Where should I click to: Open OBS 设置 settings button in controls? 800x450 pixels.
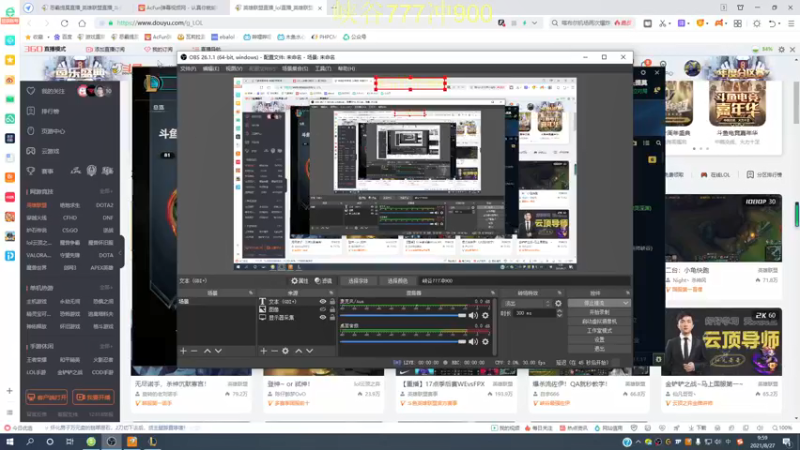[599, 340]
